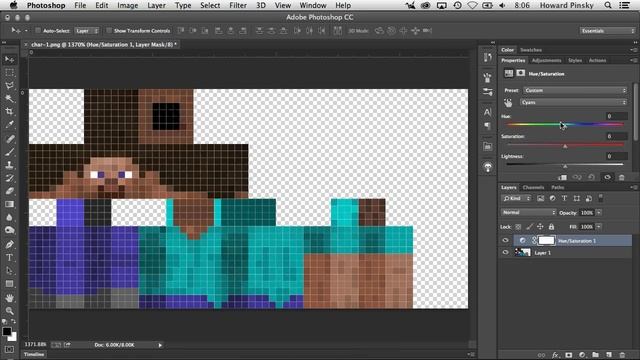The image size is (640, 360).
Task: Open the Filter menu
Action: 238,5
